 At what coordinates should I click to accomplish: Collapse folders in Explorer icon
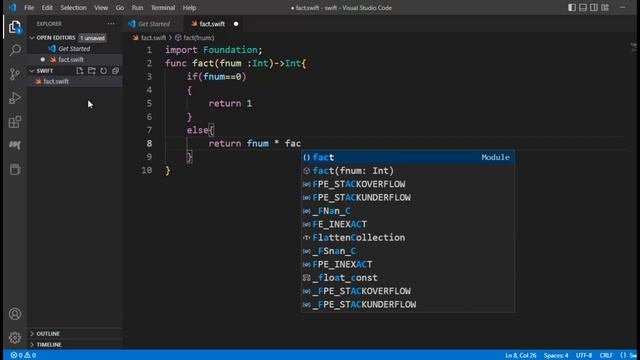click(x=116, y=71)
